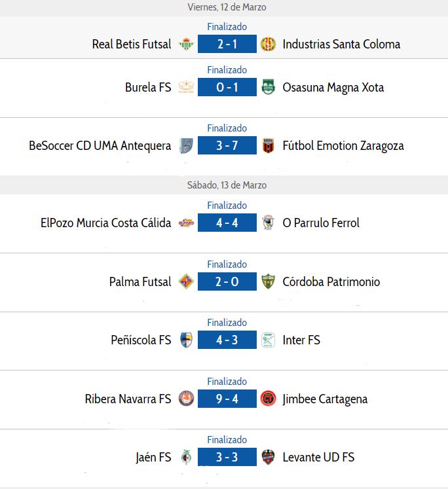Click the Córdoba Patrimonio green shield

coord(268,281)
